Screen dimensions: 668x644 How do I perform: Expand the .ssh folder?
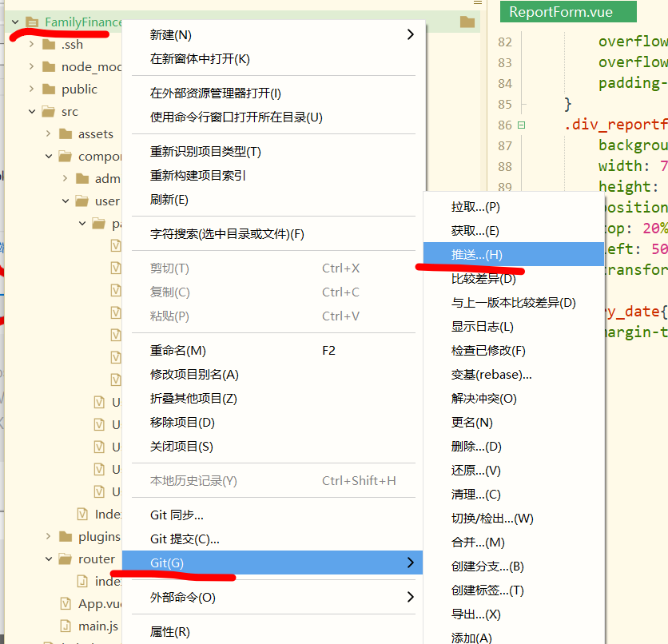33,44
